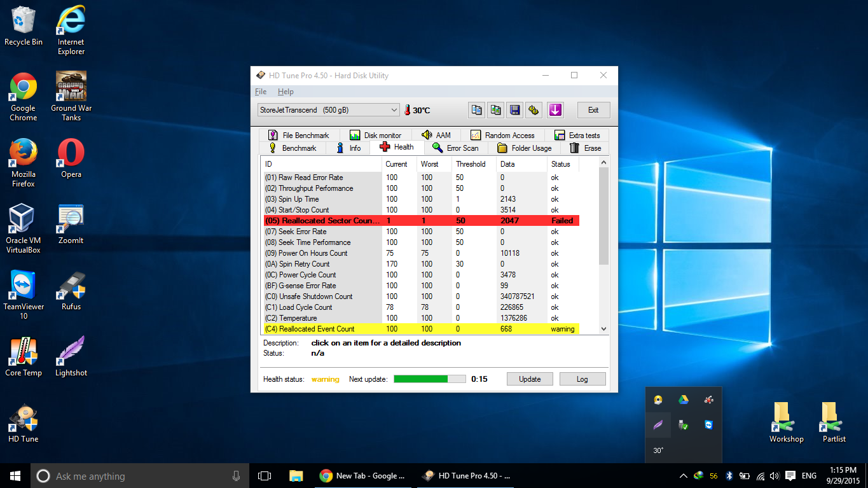Switch to the Disk monitor tab
The image size is (868, 488).
pos(376,136)
